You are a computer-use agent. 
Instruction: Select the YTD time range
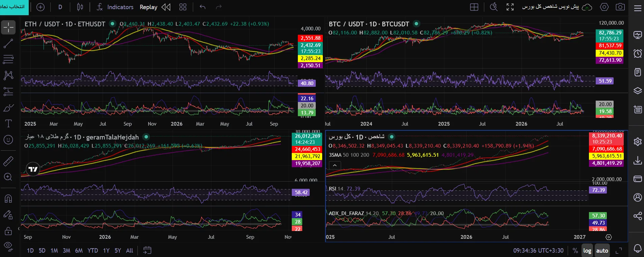click(x=93, y=251)
